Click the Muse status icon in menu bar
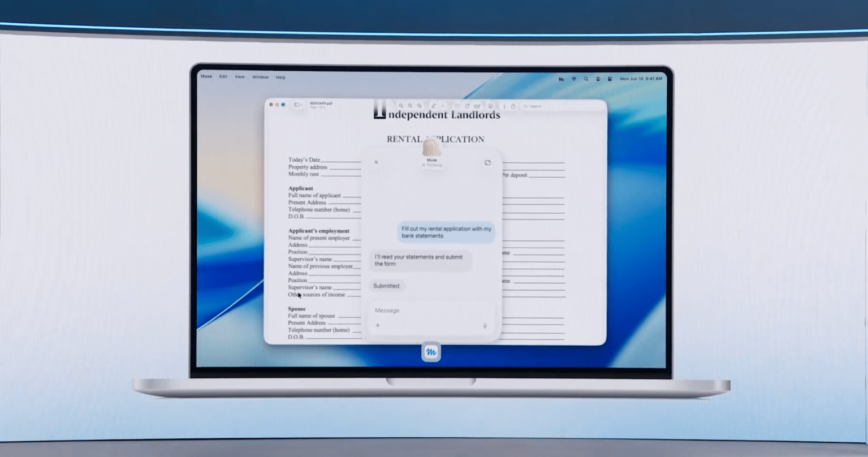The height and width of the screenshot is (457, 868). click(561, 79)
